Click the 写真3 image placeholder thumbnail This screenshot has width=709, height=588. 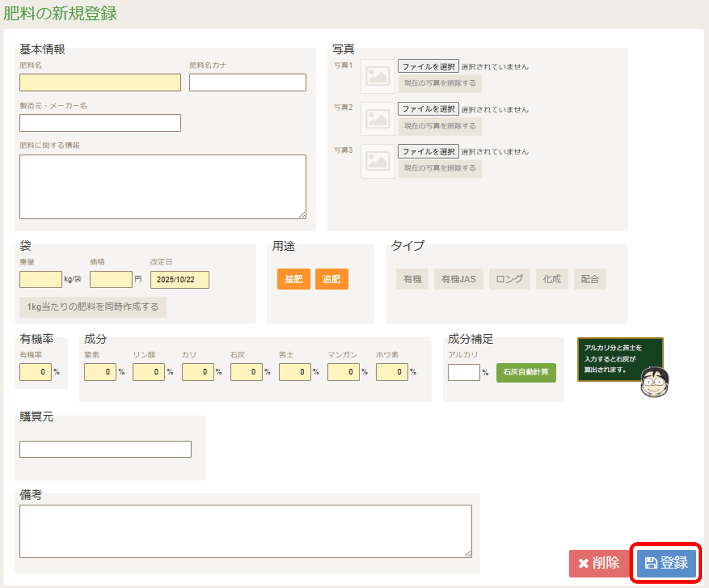377,161
